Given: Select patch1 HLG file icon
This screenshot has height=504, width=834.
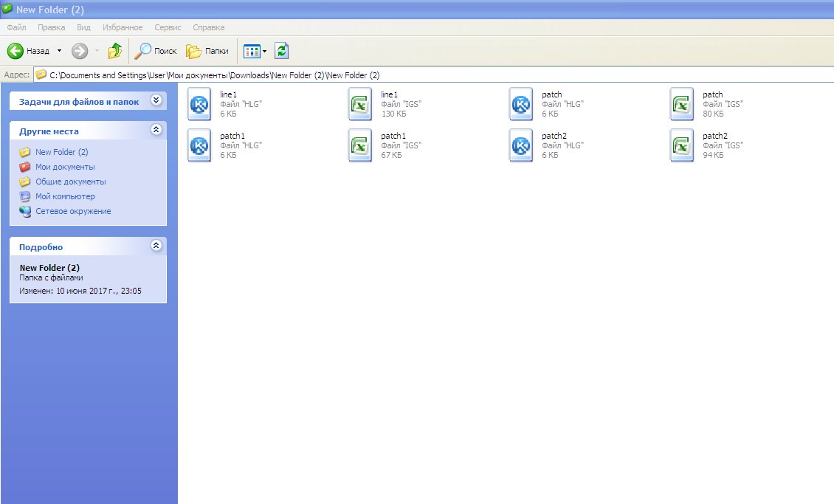Looking at the screenshot, I should coord(199,145).
